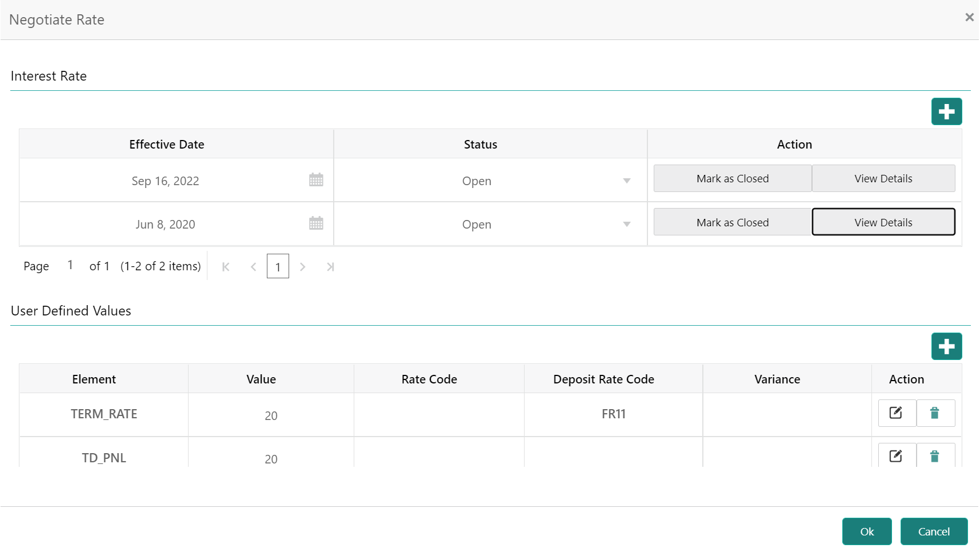Go to previous page of interest rates
980x548 pixels.
pos(253,267)
